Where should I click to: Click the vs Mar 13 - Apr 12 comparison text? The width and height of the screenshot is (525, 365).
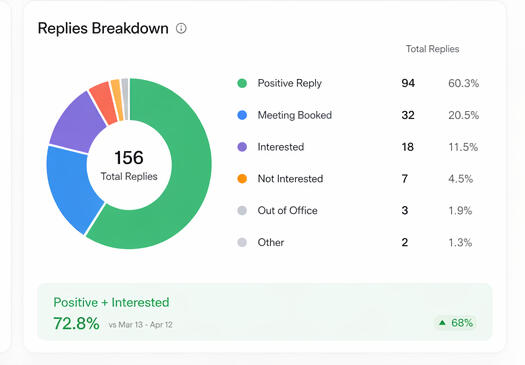coord(140,324)
